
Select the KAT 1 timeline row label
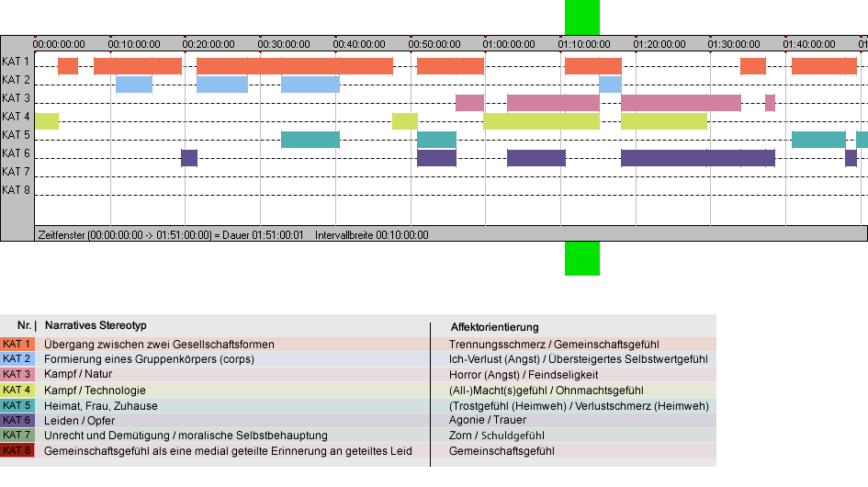coord(16,62)
